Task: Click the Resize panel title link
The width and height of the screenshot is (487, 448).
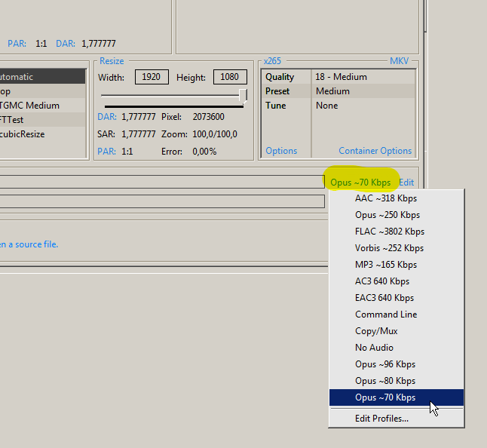Action: point(112,61)
